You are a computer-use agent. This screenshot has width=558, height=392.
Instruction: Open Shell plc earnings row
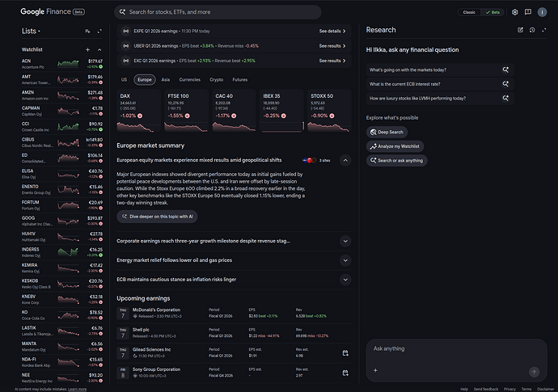tap(234, 333)
